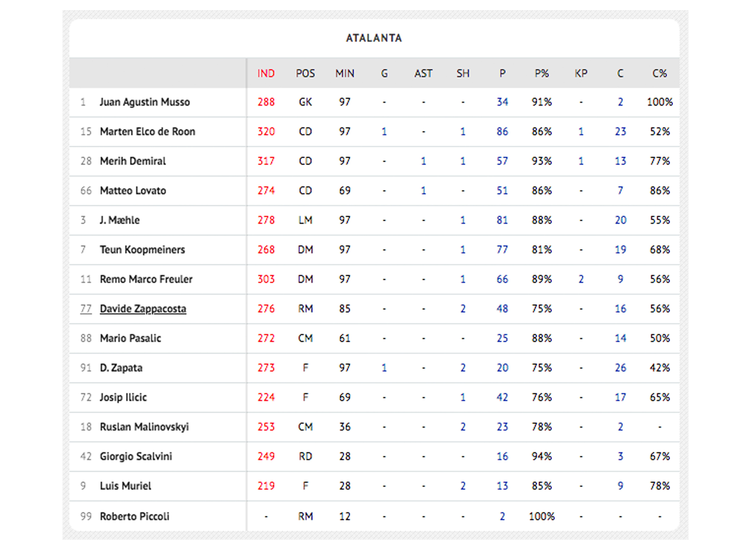
Task: Sort table by IND column header
Action: point(266,73)
